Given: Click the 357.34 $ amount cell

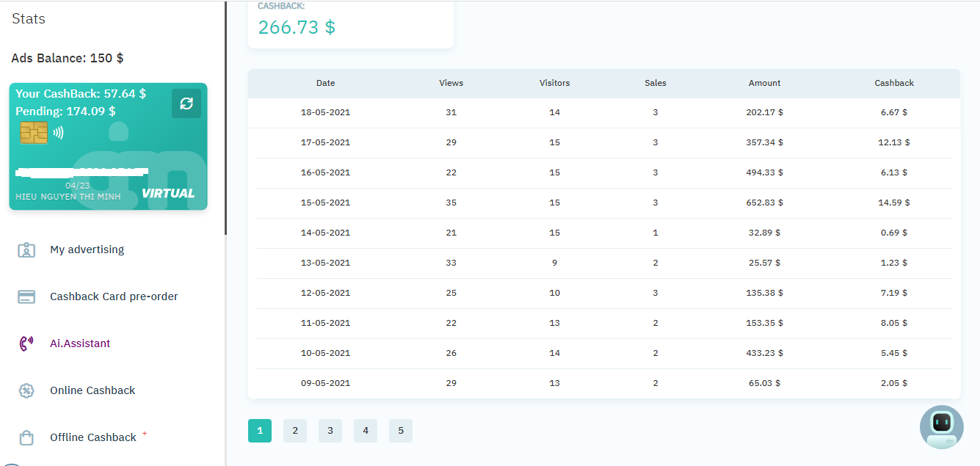Looking at the screenshot, I should click(x=765, y=142).
